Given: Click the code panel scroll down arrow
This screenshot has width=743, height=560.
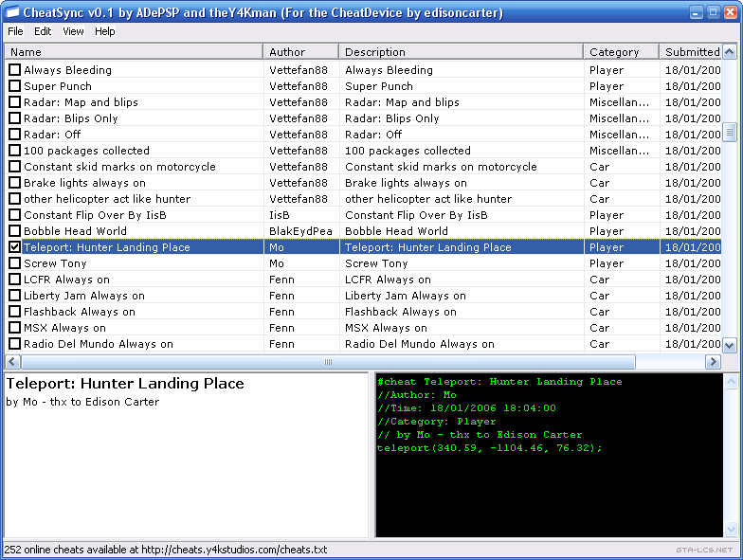Looking at the screenshot, I should 731,529.
